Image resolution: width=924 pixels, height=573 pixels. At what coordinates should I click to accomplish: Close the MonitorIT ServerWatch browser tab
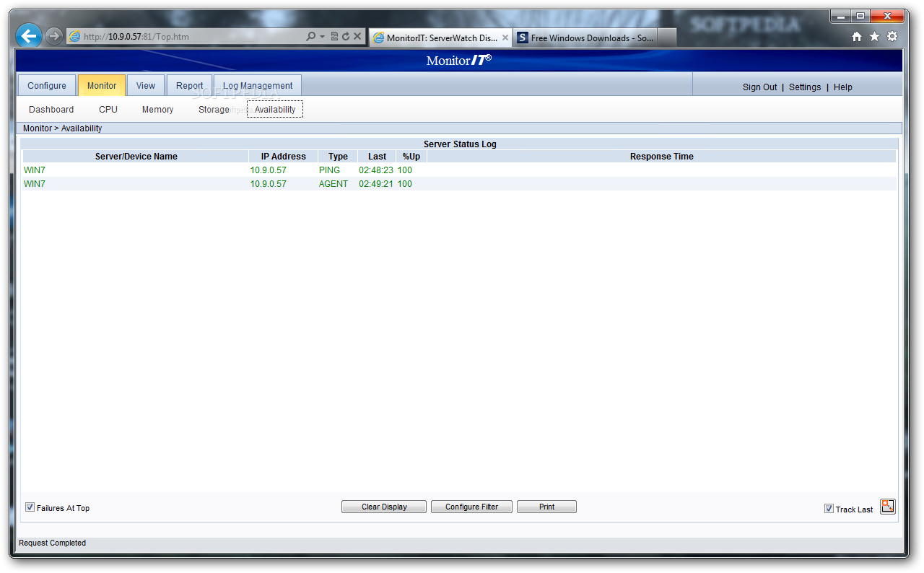click(x=505, y=38)
